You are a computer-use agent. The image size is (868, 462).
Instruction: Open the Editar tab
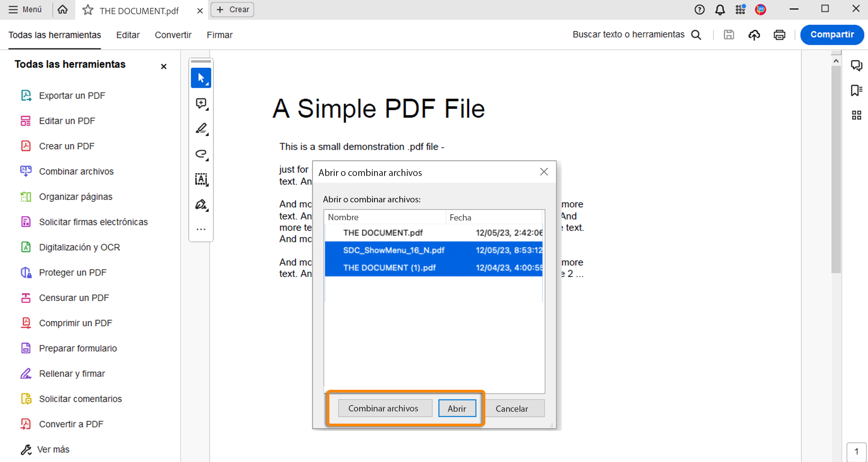[x=128, y=35]
